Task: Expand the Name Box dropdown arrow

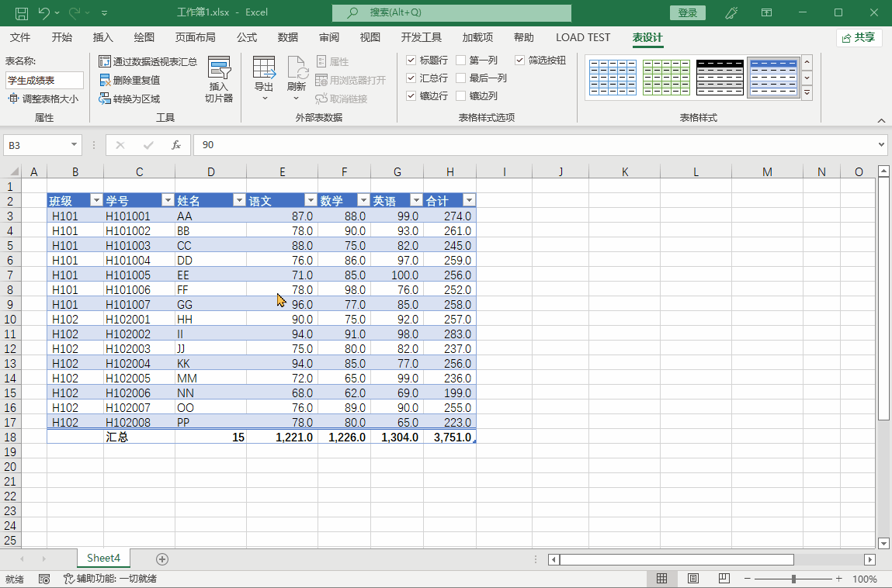Action: click(74, 145)
